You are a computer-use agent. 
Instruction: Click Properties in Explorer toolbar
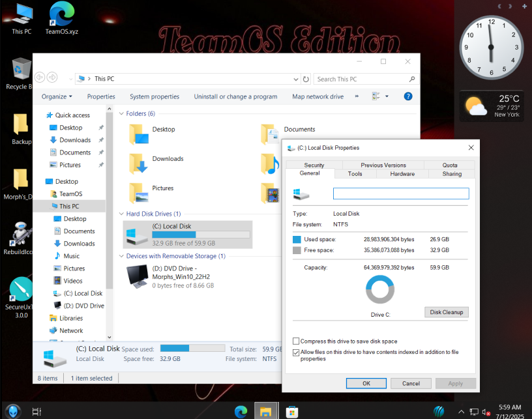[x=101, y=96]
